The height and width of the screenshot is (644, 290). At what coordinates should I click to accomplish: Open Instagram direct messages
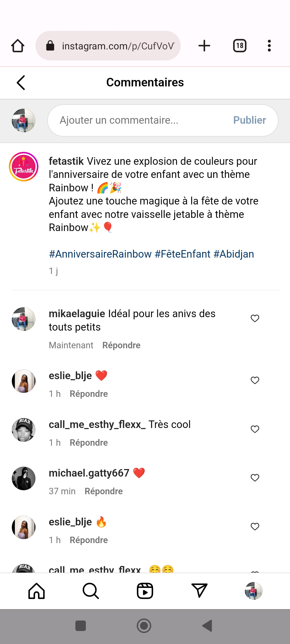click(199, 591)
